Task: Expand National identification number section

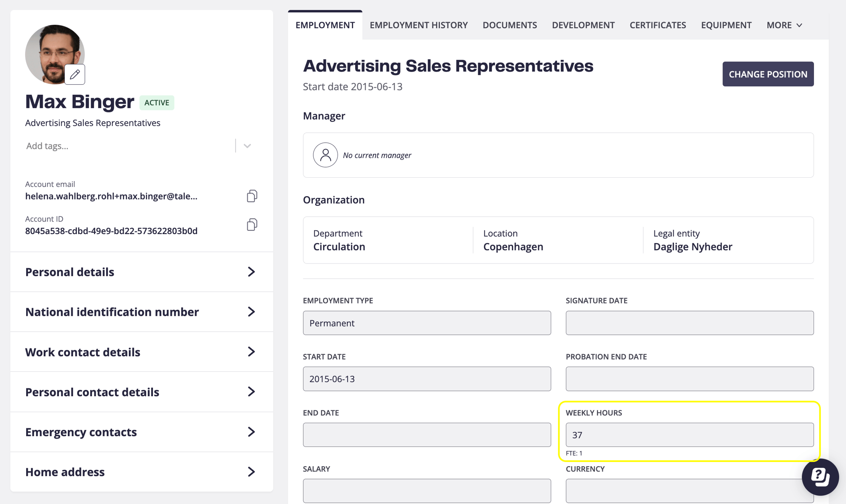Action: (142, 312)
